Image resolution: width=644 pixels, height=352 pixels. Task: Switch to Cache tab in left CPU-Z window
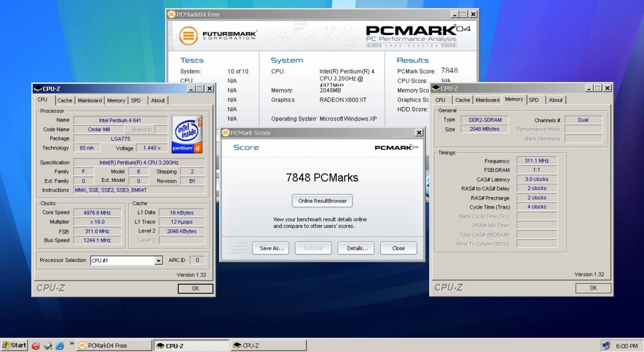65,101
